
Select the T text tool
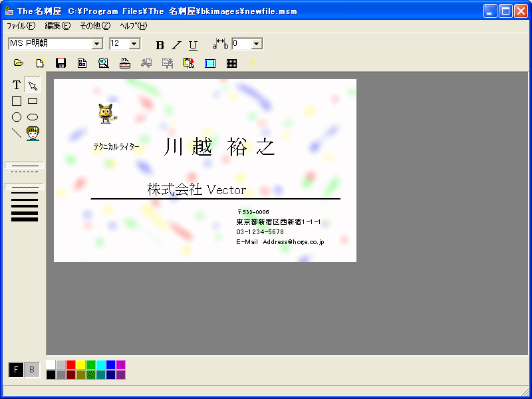coord(16,85)
